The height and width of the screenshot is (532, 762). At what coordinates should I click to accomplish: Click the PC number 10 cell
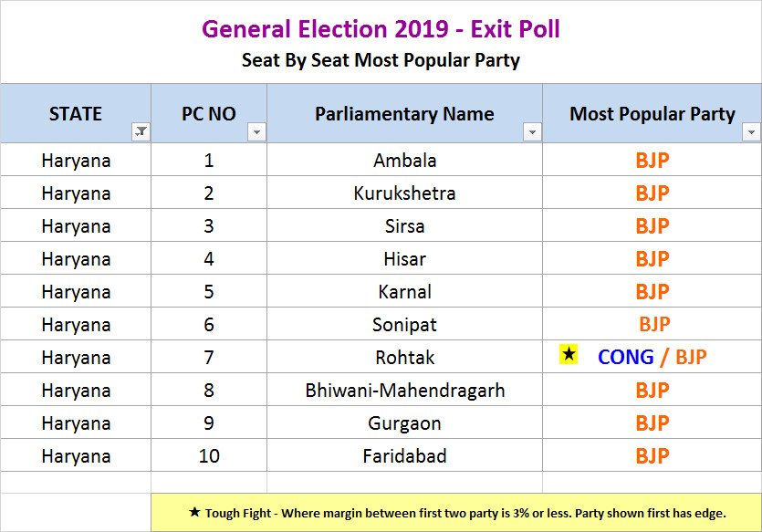click(x=209, y=456)
